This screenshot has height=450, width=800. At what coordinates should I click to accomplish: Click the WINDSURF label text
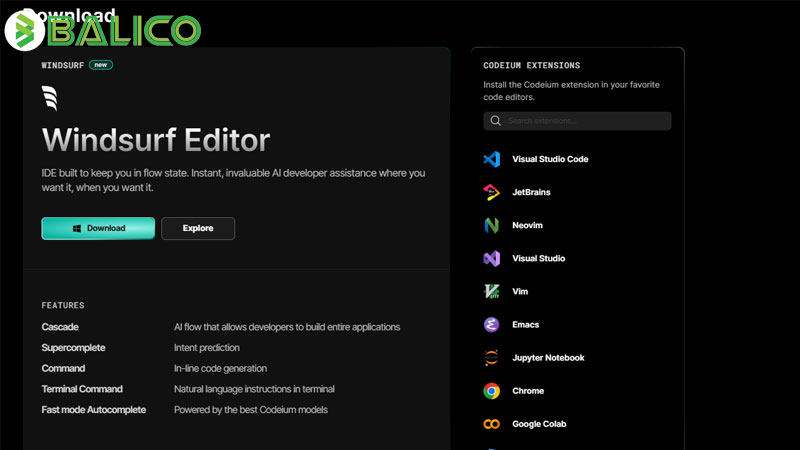pyautogui.click(x=62, y=65)
